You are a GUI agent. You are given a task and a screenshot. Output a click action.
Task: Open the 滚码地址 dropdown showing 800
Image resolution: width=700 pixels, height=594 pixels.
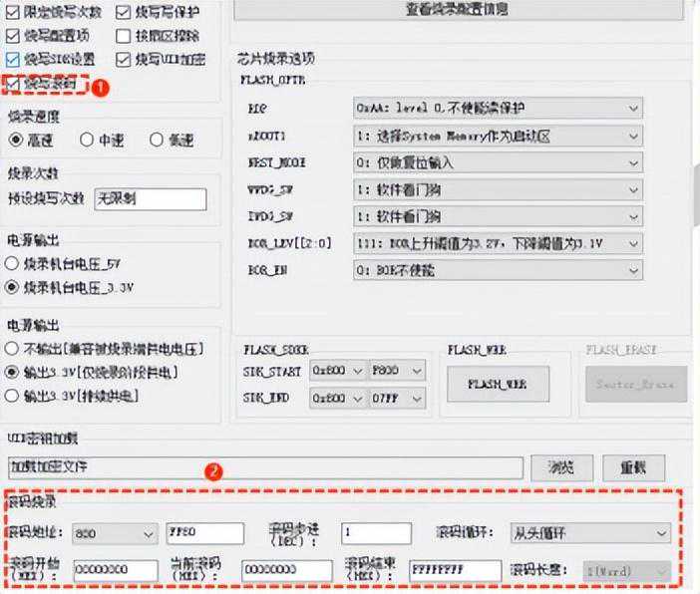pyautogui.click(x=114, y=533)
